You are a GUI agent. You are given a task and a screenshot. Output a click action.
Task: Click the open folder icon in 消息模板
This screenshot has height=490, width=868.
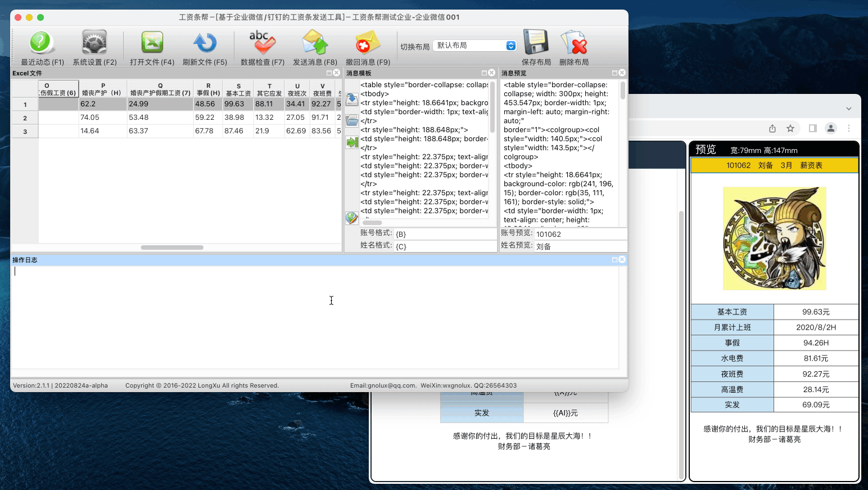click(352, 120)
